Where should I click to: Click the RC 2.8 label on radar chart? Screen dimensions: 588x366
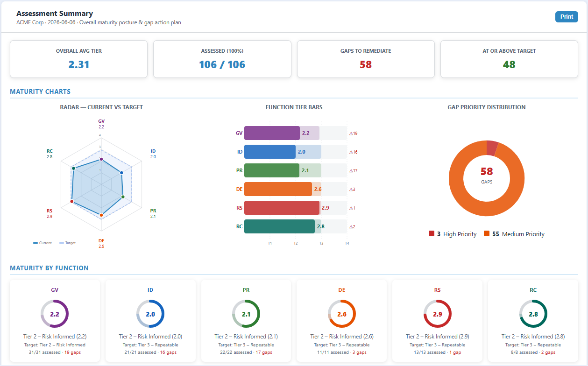(x=50, y=154)
